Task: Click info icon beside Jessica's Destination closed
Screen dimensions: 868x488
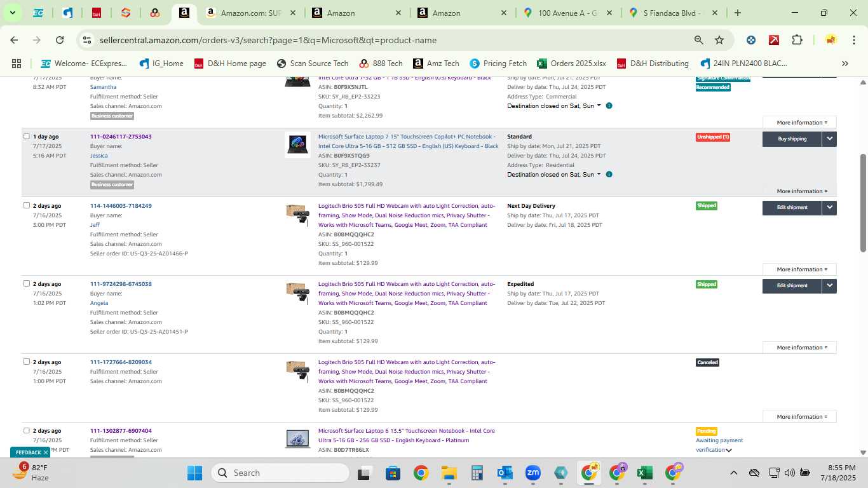Action: (609, 174)
